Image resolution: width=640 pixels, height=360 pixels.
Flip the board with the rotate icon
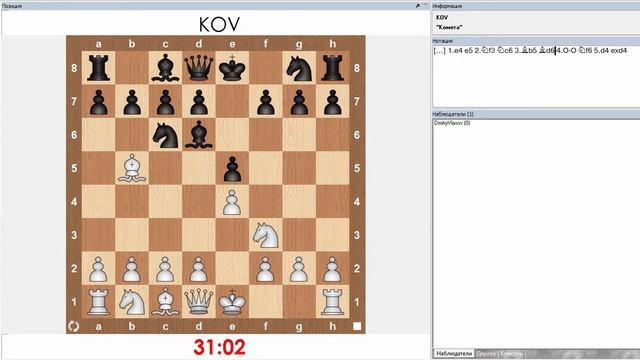pos(73,326)
